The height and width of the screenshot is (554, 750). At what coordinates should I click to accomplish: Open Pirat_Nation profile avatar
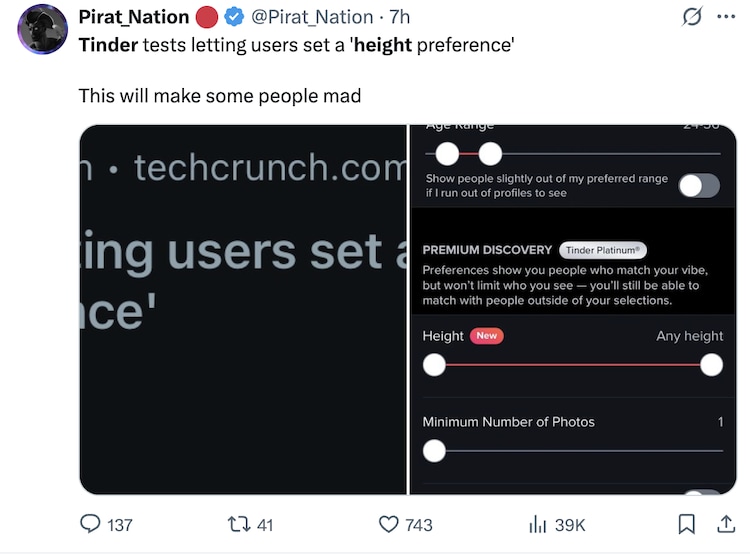pos(43,29)
